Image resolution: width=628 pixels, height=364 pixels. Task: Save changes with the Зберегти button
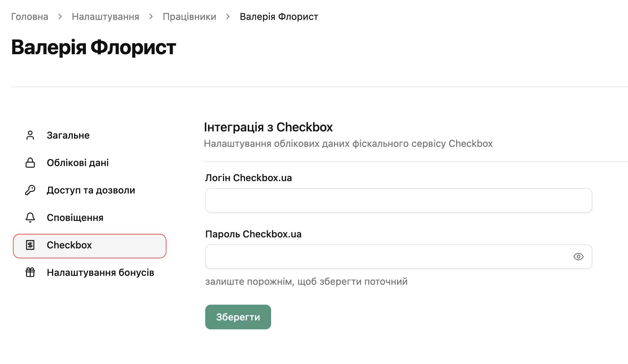tap(238, 317)
